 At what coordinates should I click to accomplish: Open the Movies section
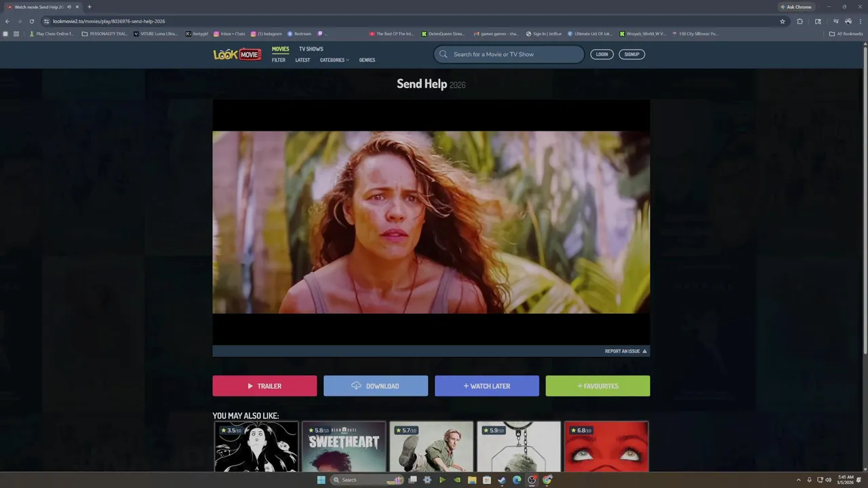tap(280, 49)
